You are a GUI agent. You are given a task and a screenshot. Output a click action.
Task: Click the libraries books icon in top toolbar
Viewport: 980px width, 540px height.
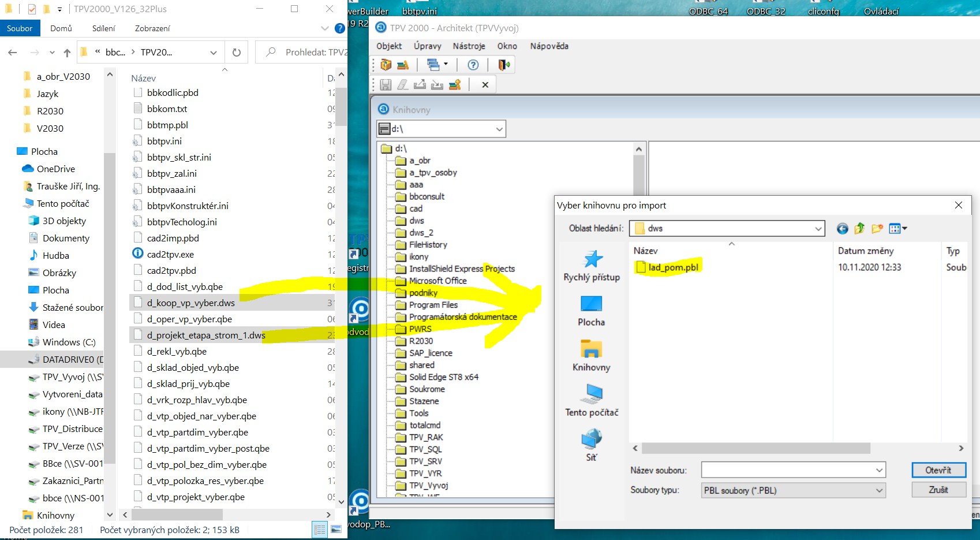pos(403,65)
